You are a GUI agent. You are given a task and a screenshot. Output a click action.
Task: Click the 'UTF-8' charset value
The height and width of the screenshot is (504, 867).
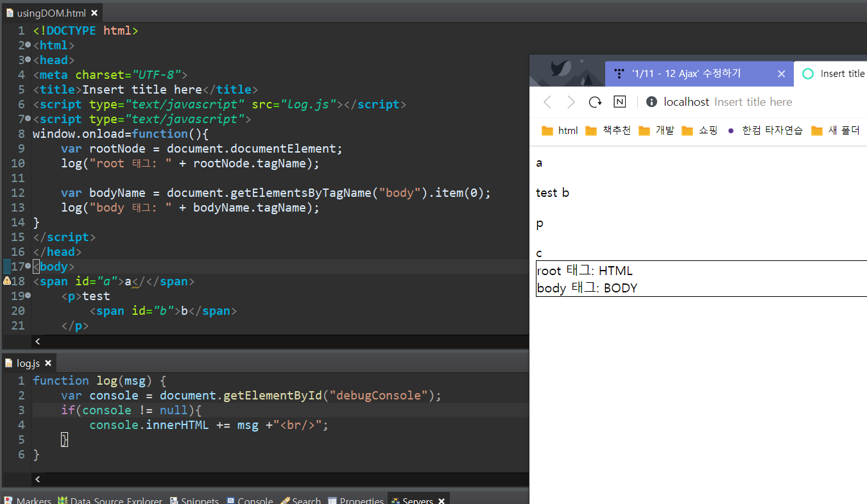pos(156,74)
